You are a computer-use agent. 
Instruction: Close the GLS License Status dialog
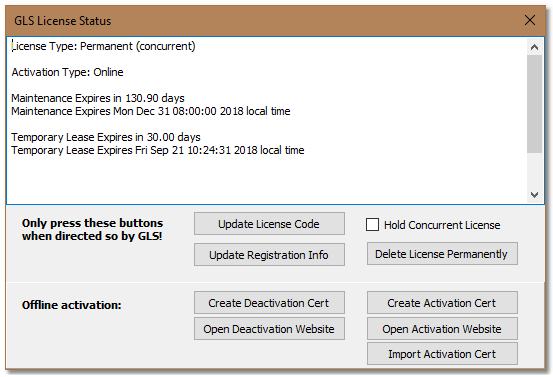(x=530, y=20)
